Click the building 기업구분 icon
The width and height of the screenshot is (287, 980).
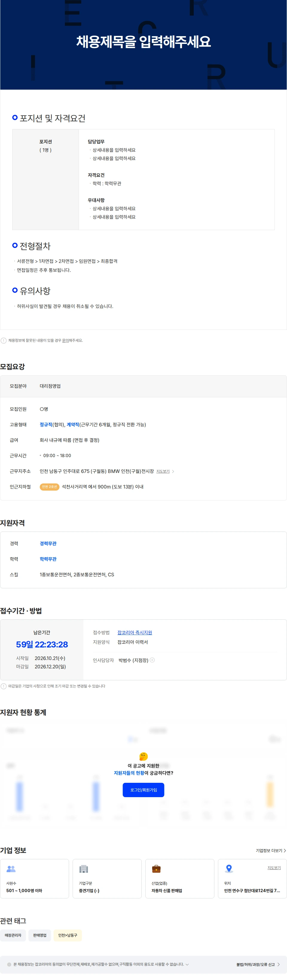pos(83,869)
